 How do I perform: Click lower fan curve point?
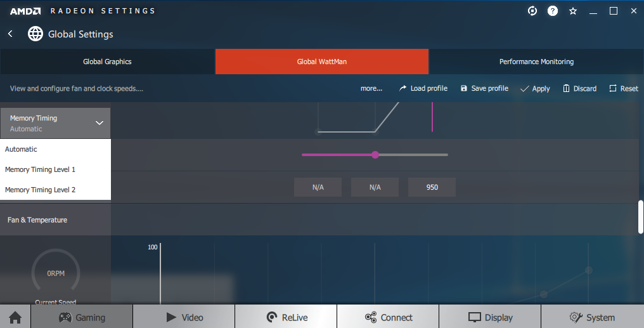544,294
